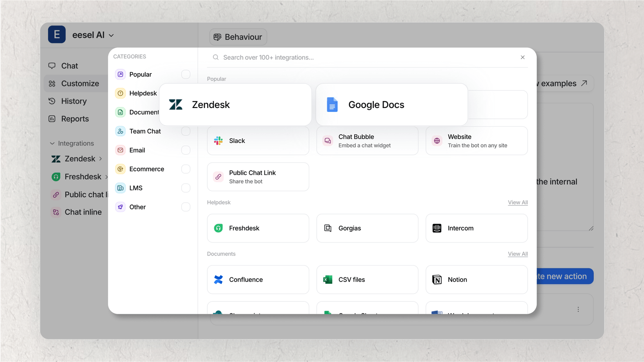Select the Gorgias helpdesk icon
Screen dimensions: 644x362
(327, 228)
